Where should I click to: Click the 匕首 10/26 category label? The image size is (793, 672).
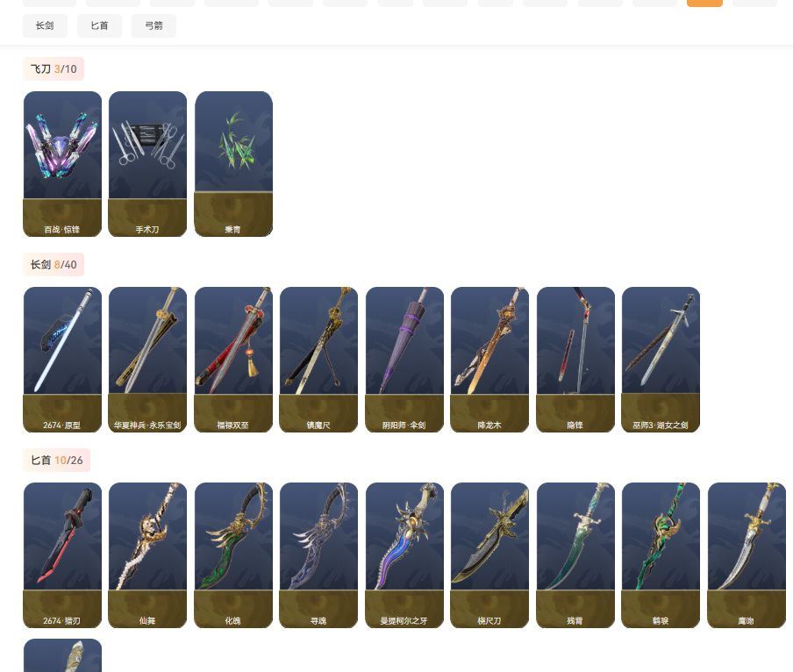pyautogui.click(x=57, y=460)
